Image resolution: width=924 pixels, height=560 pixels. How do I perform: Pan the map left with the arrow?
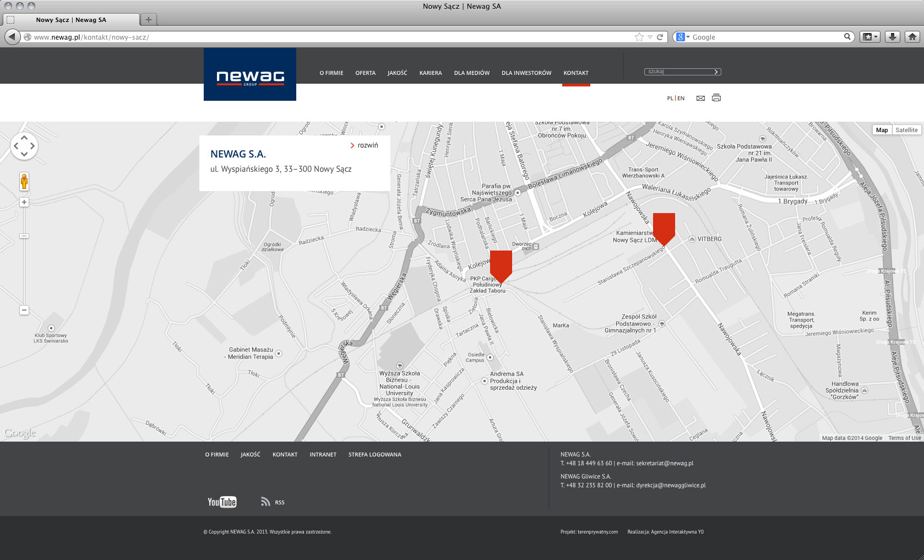click(16, 146)
